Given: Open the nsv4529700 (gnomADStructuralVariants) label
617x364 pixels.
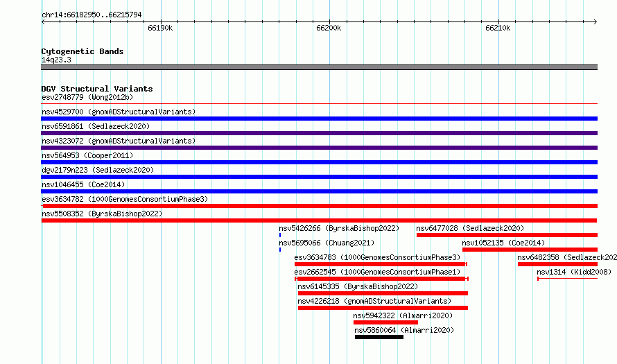Looking at the screenshot, I should (119, 112).
